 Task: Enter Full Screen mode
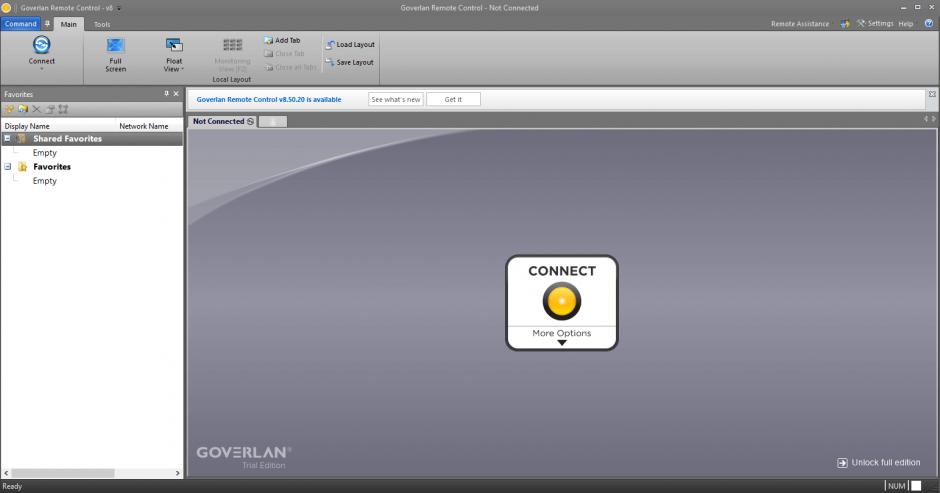(x=115, y=55)
